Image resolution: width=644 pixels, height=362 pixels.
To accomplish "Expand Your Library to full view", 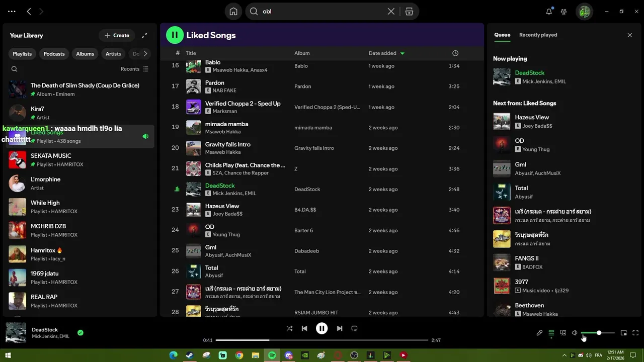I will (144, 35).
